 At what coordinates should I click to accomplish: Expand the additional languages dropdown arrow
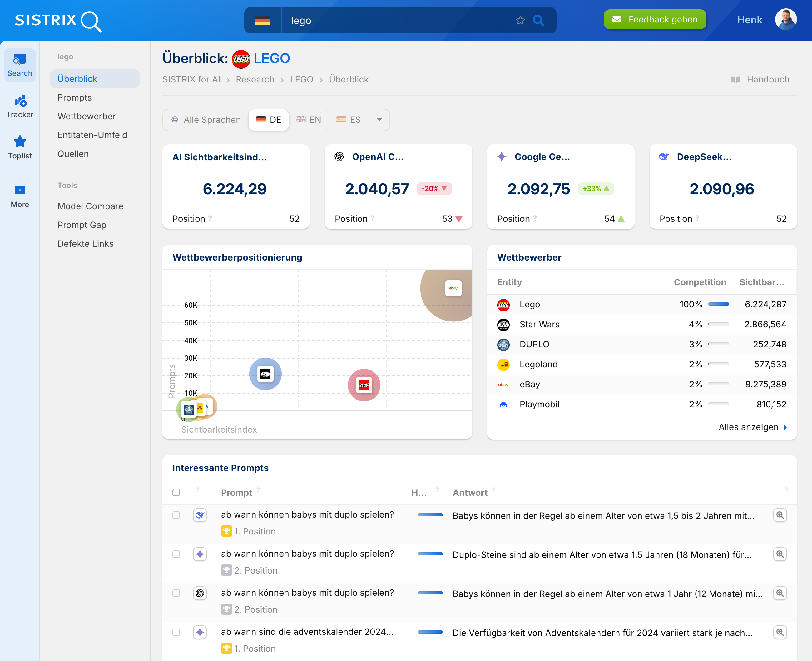click(379, 120)
